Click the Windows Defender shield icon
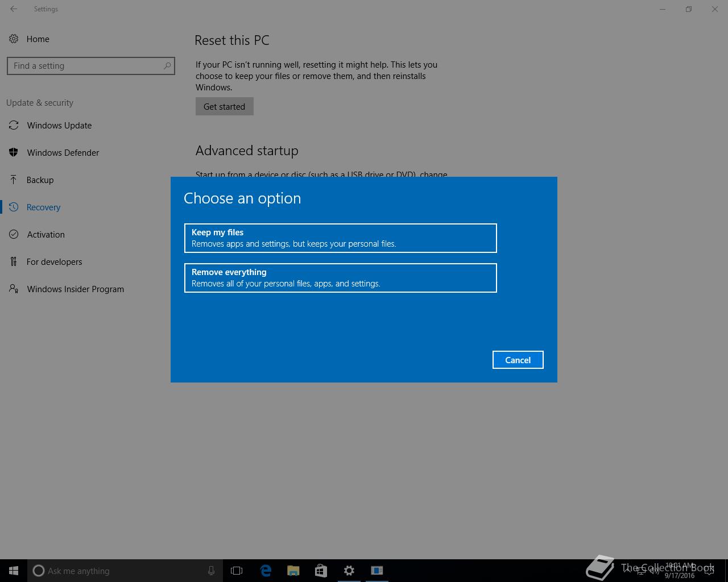 14,152
